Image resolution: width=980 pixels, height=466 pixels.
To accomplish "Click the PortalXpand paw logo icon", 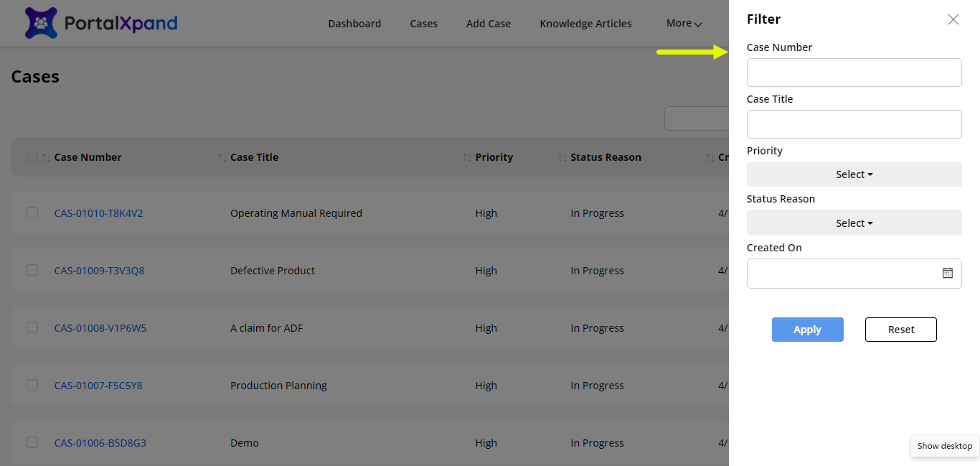I will pyautogui.click(x=41, y=23).
